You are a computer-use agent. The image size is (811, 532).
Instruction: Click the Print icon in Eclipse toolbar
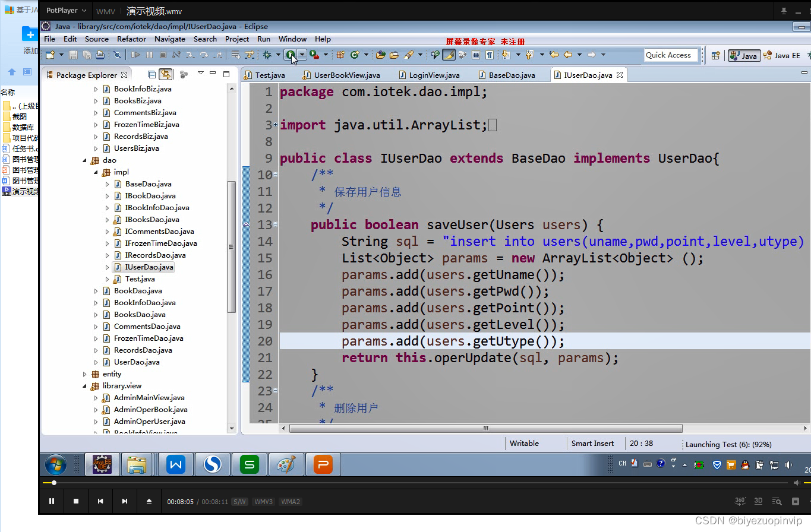pos(100,55)
